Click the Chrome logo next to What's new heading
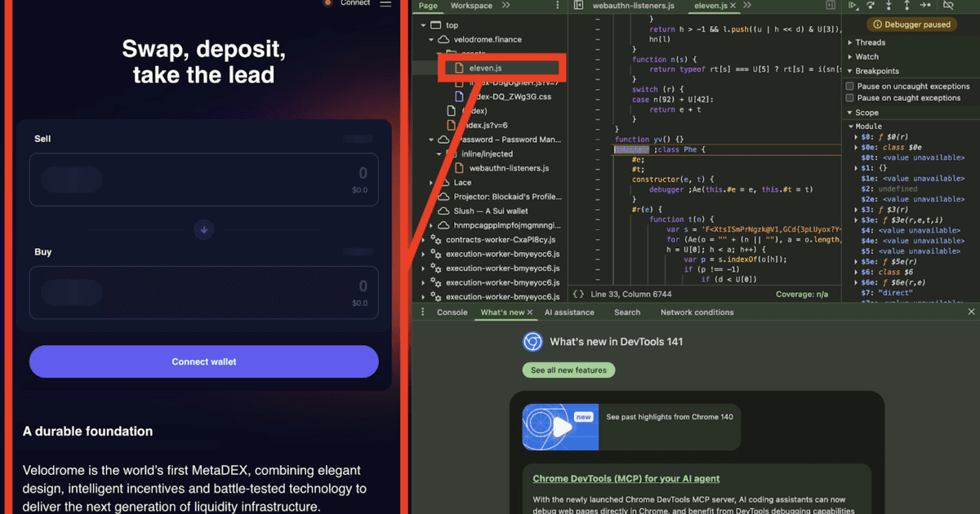This screenshot has height=514, width=980. pos(532,342)
